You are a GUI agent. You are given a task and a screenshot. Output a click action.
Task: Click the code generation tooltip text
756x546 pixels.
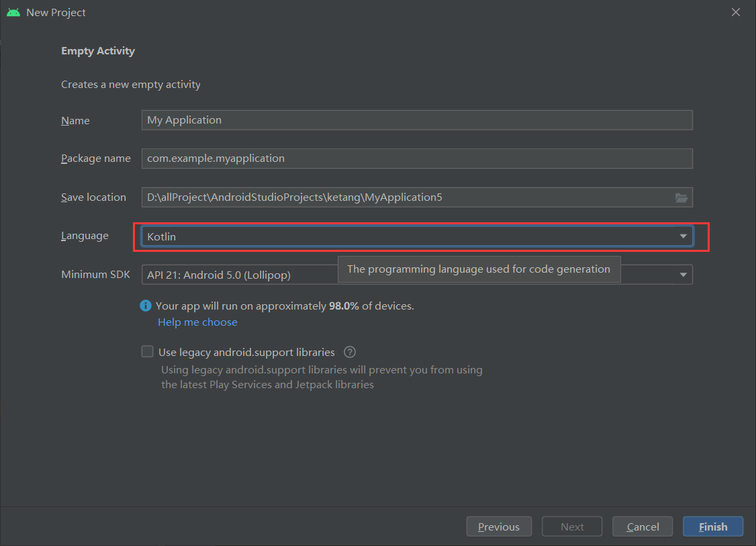pos(478,269)
